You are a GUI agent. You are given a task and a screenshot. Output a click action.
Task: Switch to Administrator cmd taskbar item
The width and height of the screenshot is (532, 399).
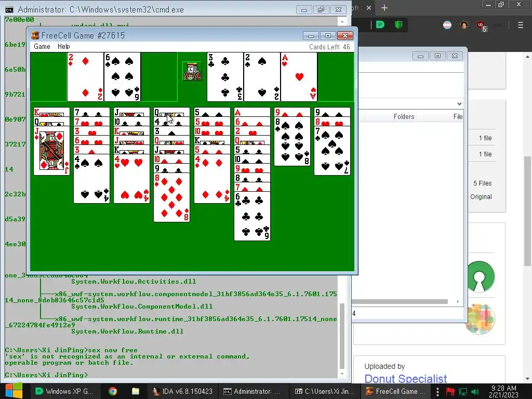coord(253,391)
